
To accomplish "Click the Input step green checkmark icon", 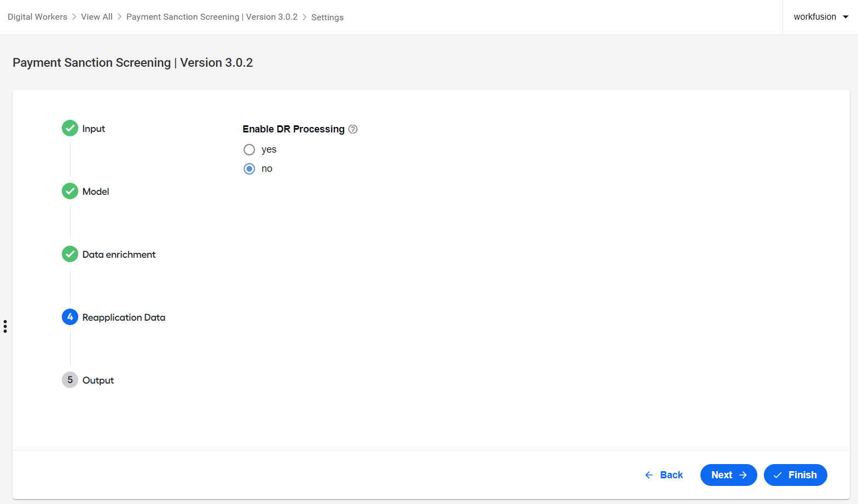I will [70, 128].
